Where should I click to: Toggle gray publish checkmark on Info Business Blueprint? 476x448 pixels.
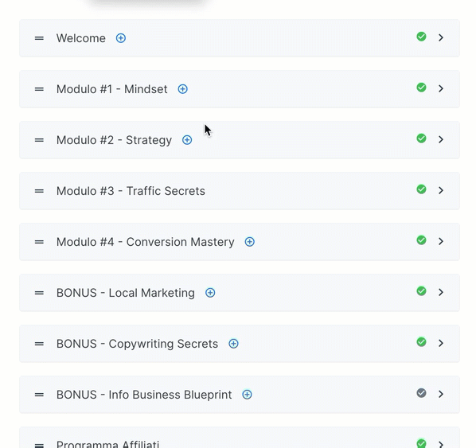(421, 393)
